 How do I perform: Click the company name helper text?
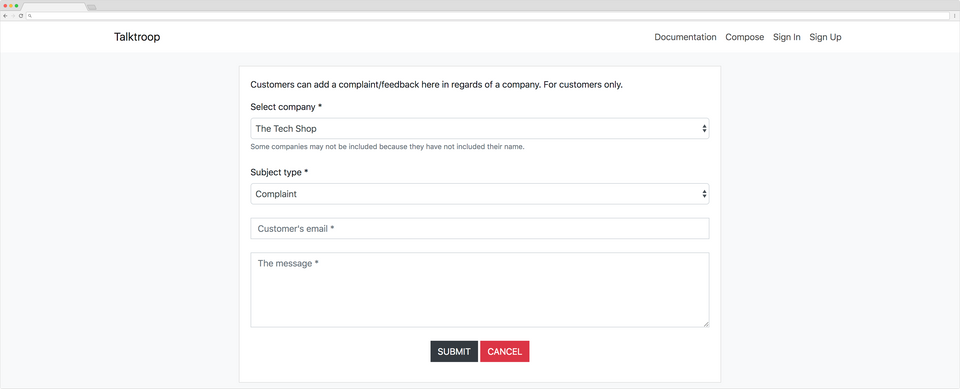[x=388, y=147]
